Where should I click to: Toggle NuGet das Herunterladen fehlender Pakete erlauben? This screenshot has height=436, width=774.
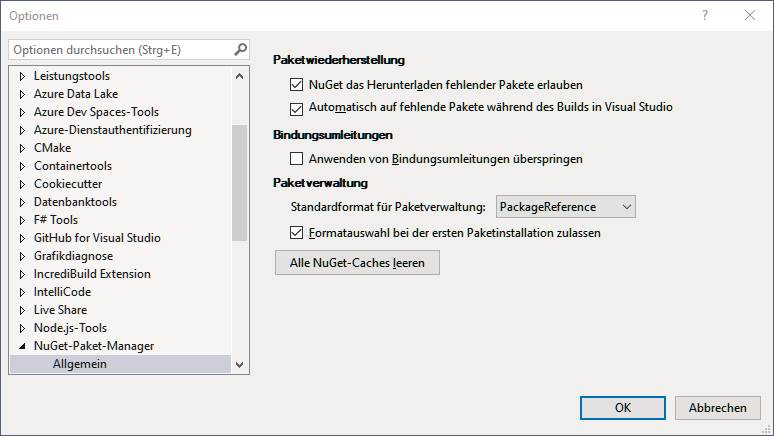pos(296,85)
